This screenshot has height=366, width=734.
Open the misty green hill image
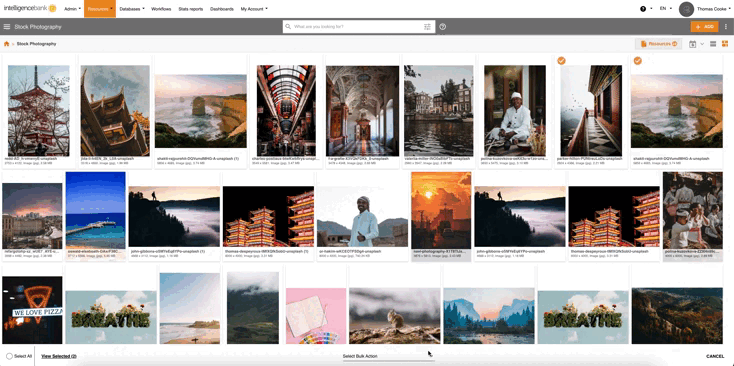coord(253,308)
